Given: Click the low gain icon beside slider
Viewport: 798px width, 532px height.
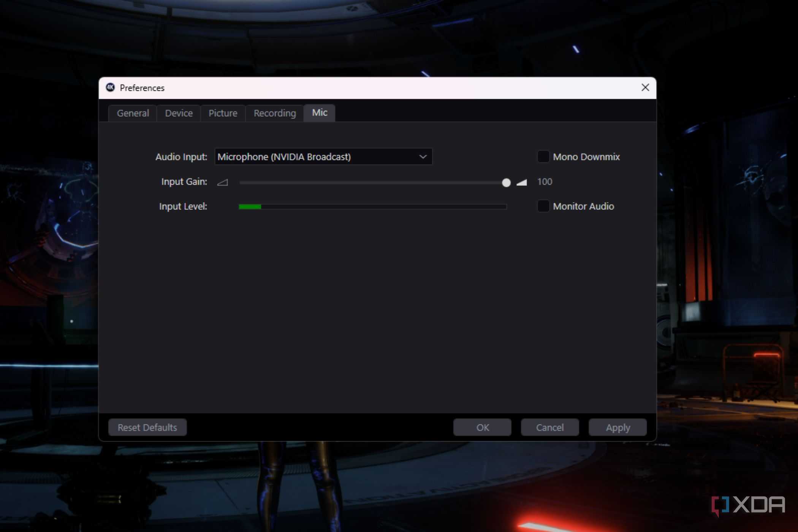Looking at the screenshot, I should 223,182.
